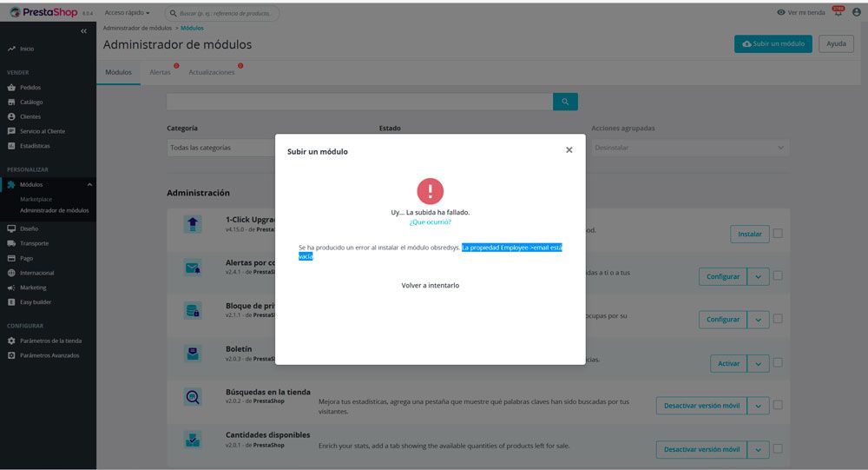Open Pedidos basket icon in sidebar
Viewport: 868px width, 470px height.
tap(11, 88)
